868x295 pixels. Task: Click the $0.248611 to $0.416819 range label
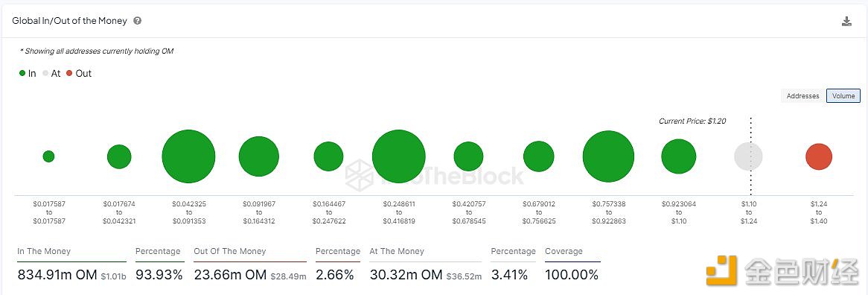(x=398, y=212)
